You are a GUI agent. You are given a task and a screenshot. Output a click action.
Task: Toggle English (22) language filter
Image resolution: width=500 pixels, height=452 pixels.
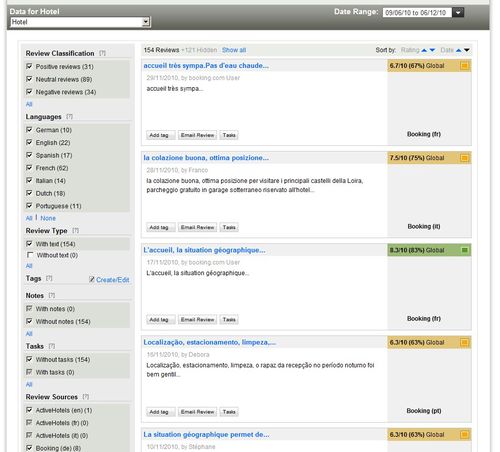tap(29, 142)
